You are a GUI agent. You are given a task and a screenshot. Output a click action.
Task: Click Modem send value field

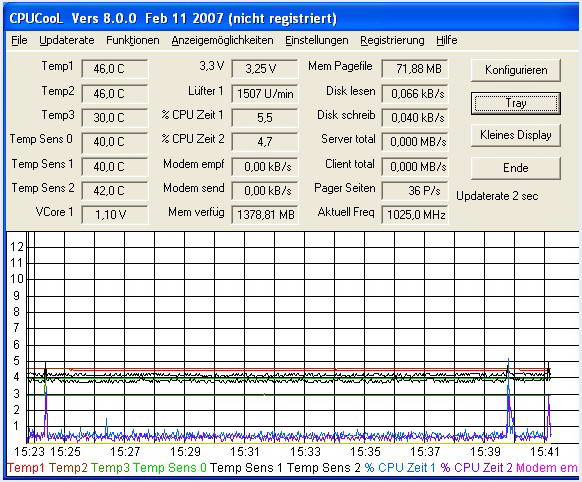264,190
